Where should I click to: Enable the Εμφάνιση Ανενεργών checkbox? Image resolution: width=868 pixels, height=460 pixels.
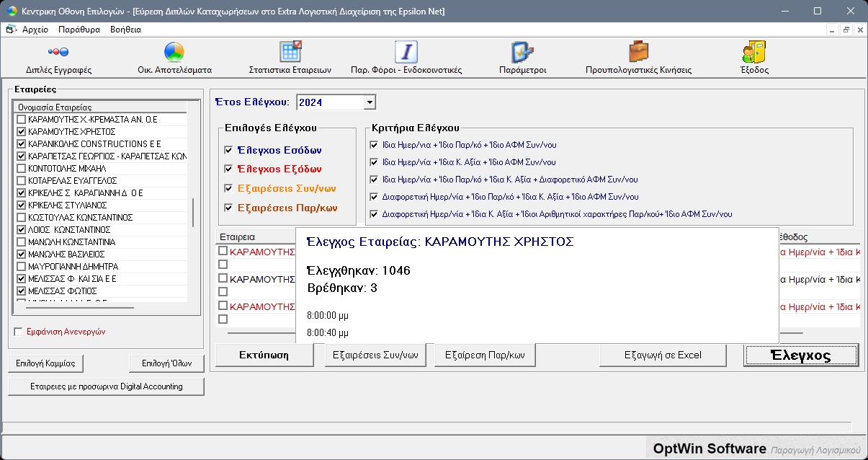point(19,332)
